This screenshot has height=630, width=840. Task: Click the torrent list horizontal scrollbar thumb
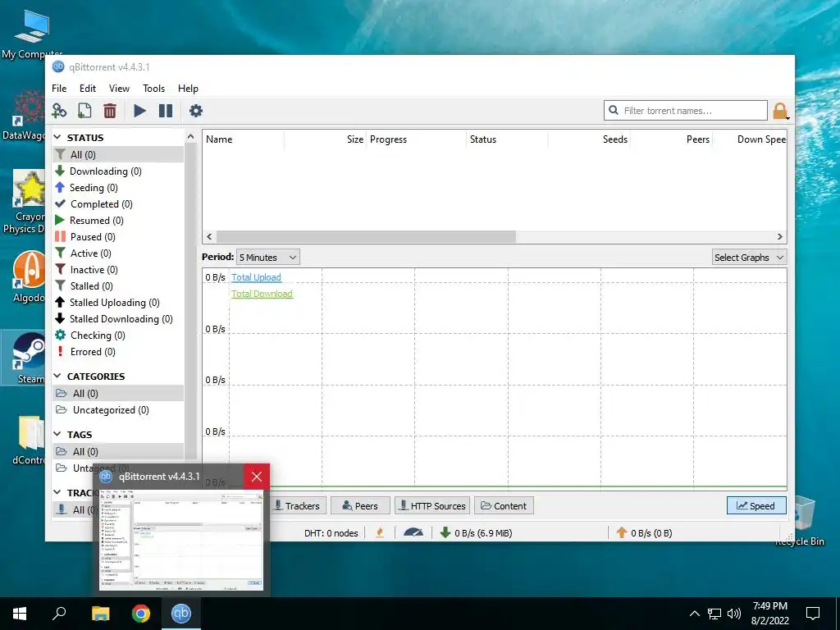pos(366,237)
